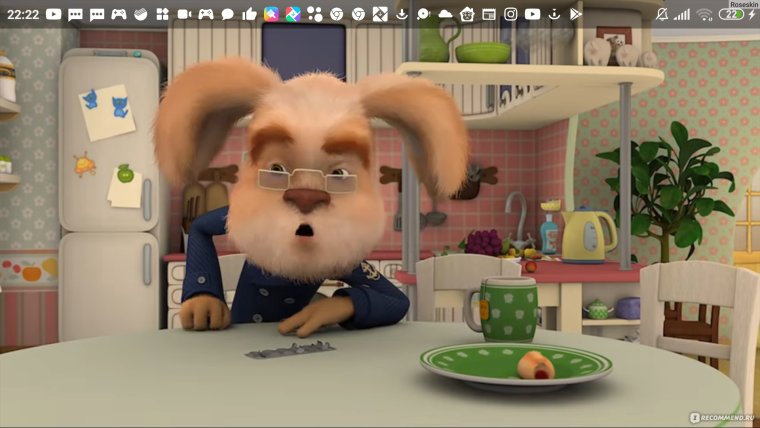Tap the video camera notification icon
The height and width of the screenshot is (428, 760).
pos(184,14)
